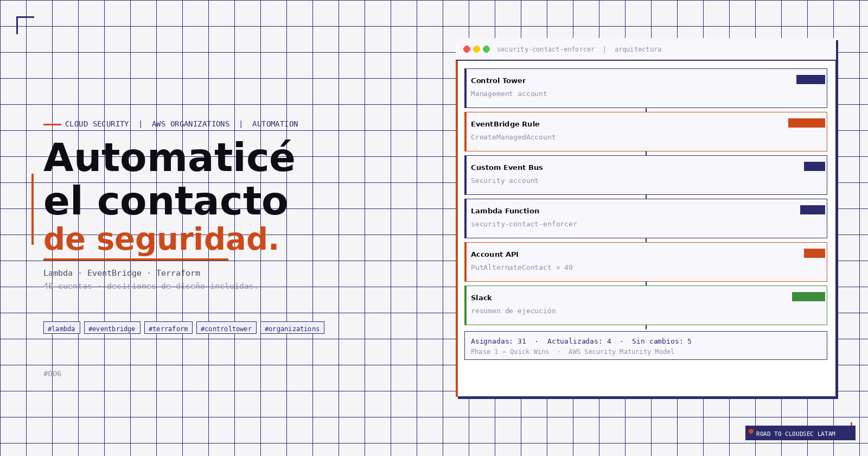The height and width of the screenshot is (456, 868).
Task: Select the #eventbridge tag
Action: coord(112,328)
